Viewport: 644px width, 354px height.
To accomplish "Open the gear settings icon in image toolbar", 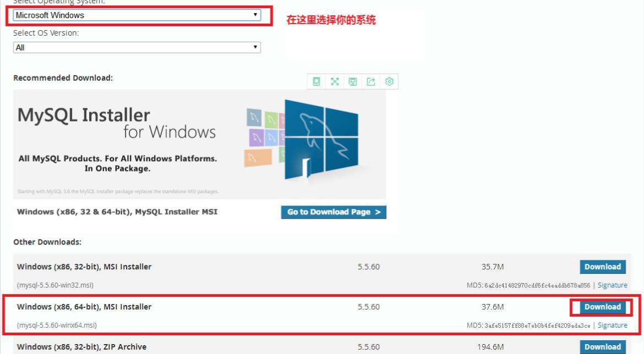I will coord(389,81).
